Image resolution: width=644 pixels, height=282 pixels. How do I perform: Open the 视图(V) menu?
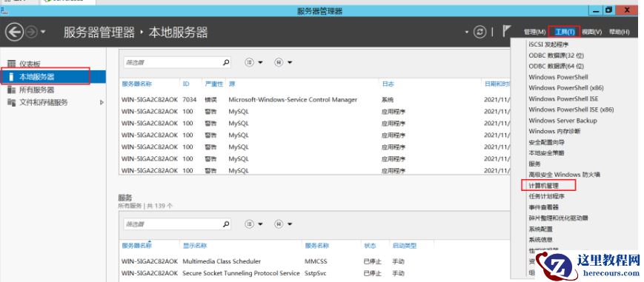591,32
